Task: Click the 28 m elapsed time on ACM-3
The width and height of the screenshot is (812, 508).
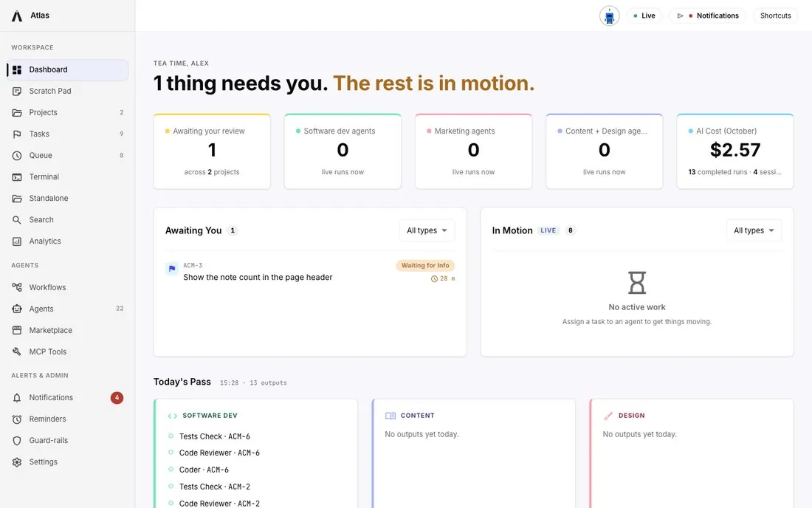Action: (x=443, y=278)
